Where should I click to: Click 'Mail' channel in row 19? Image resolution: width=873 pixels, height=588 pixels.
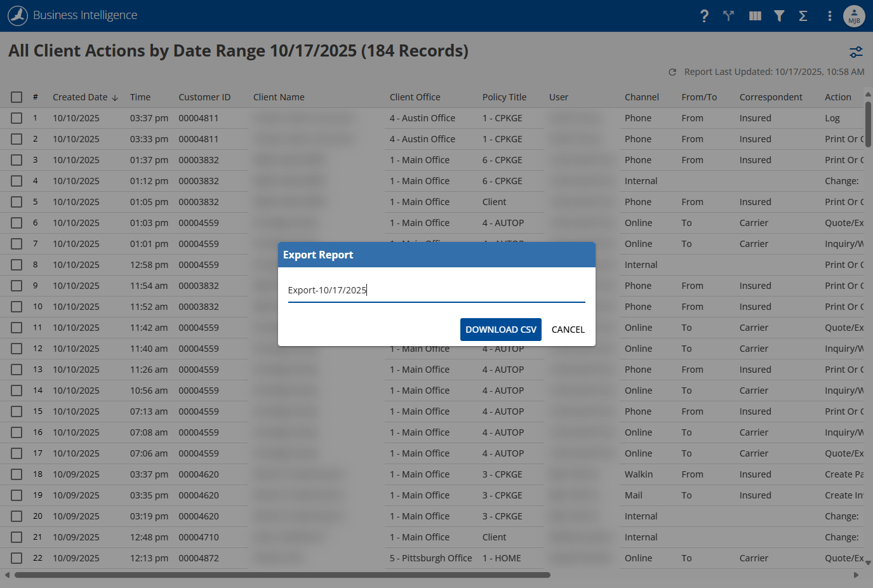click(634, 495)
